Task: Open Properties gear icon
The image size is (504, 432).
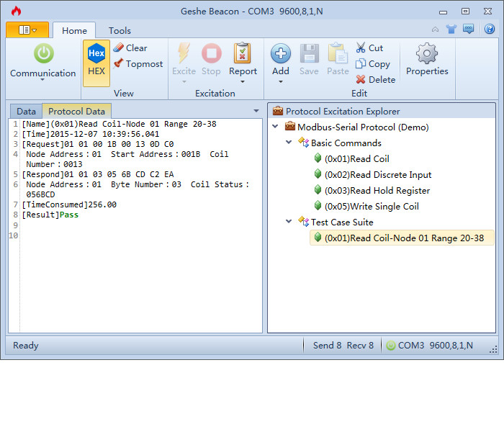Action: coord(427,53)
